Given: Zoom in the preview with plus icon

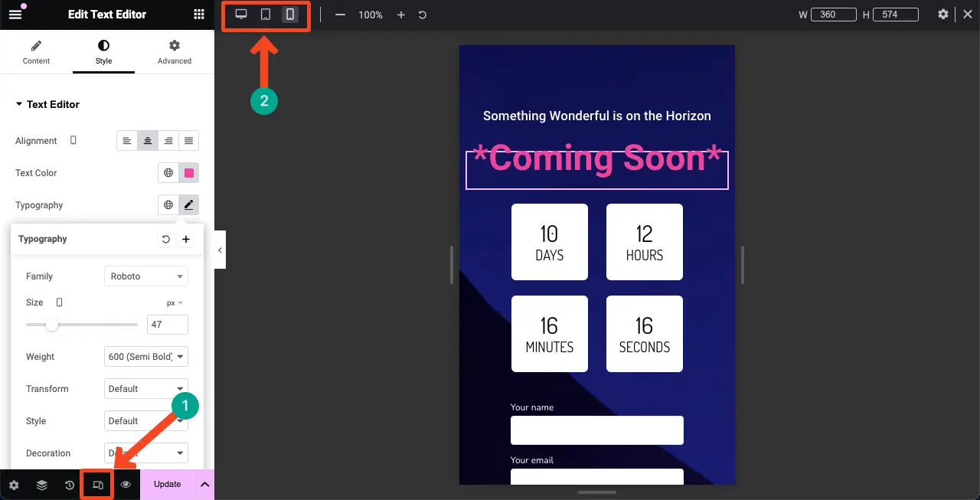Looking at the screenshot, I should coord(400,15).
